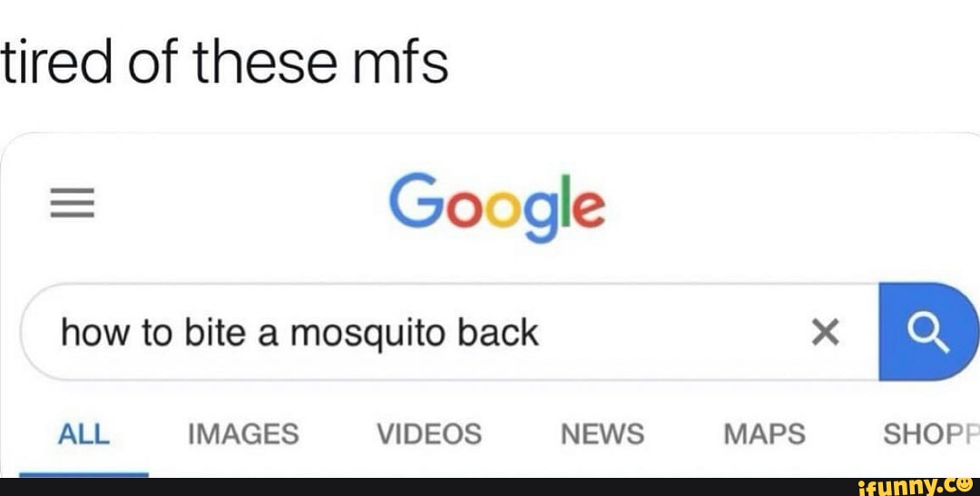The image size is (980, 496).
Task: Click the blue capital G in the logo
Action: [x=416, y=199]
